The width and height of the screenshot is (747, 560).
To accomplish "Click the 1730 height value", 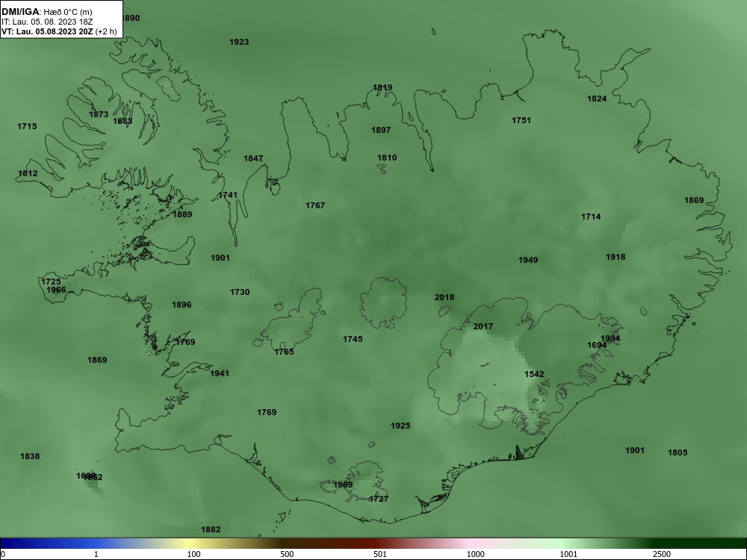I will click(x=240, y=293).
